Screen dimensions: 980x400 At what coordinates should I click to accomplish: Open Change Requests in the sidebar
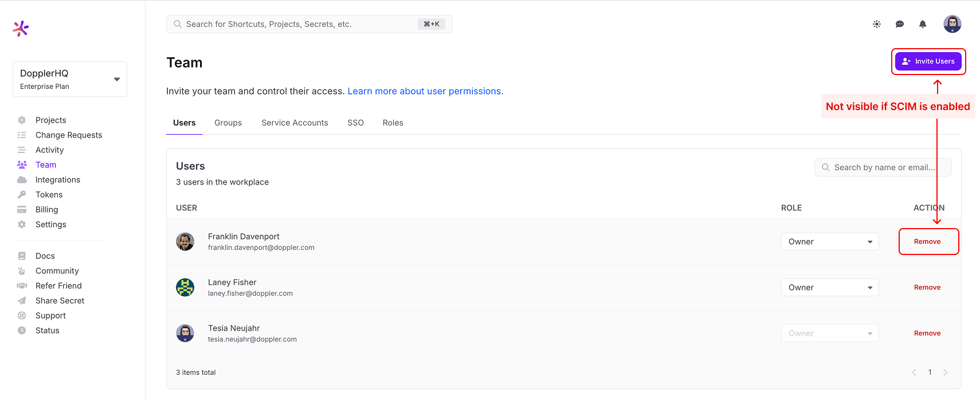[x=69, y=135]
